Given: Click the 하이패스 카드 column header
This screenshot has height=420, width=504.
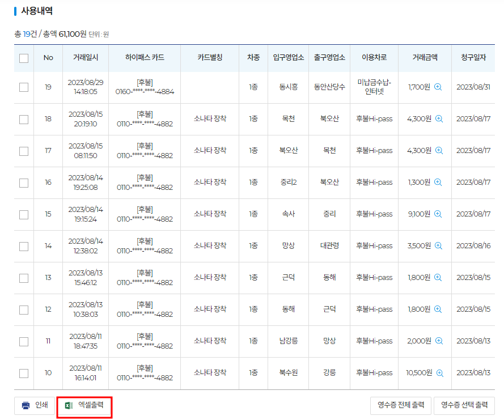Looking at the screenshot, I should pos(145,57).
